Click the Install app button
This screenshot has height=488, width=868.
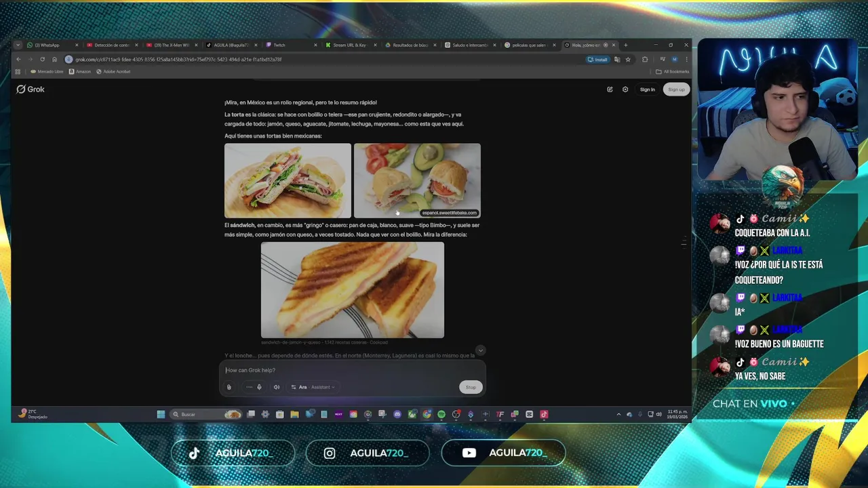coord(597,59)
